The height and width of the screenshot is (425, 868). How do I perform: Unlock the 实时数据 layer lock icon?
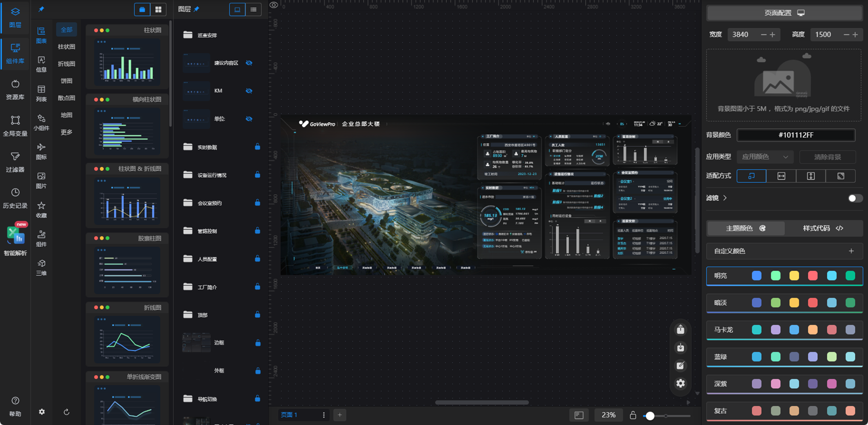click(x=257, y=147)
